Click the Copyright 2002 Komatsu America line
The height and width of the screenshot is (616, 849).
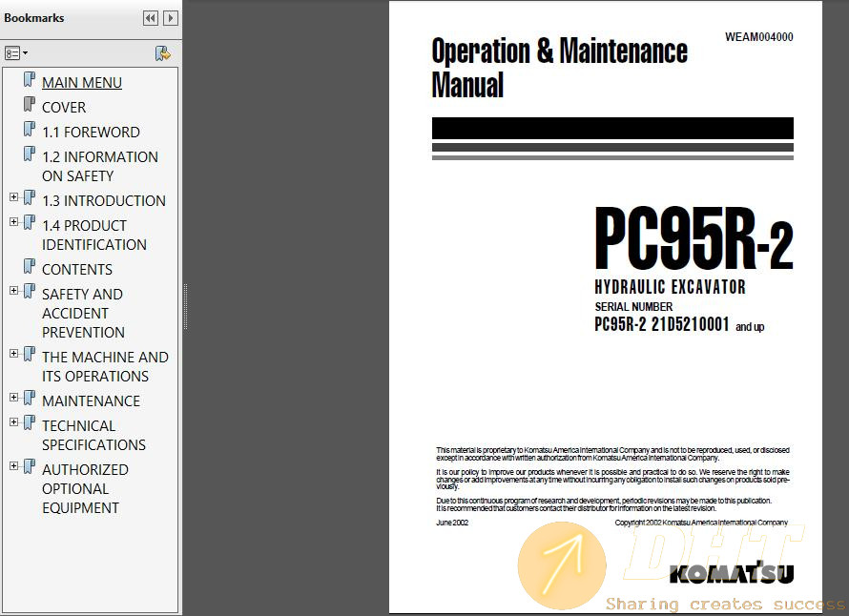coord(701,523)
